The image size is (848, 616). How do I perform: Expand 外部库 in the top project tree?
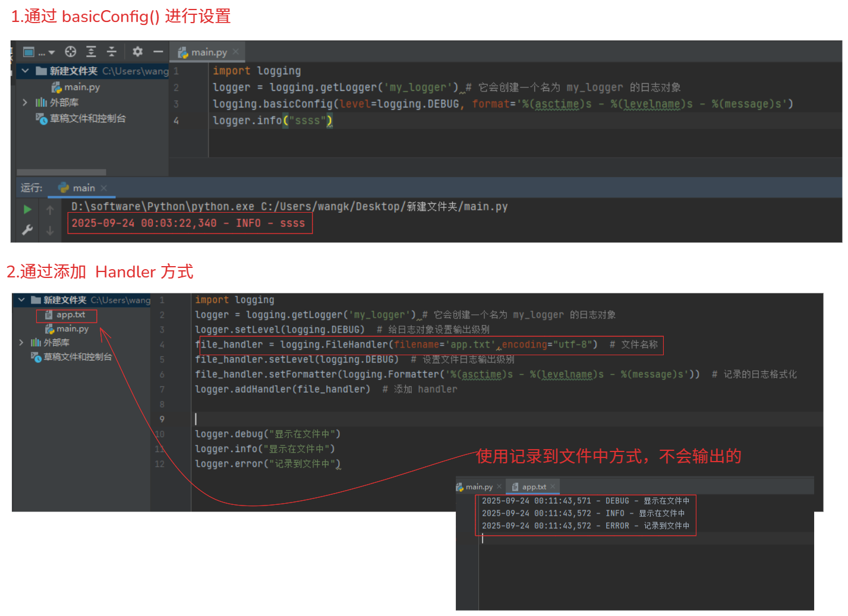coord(25,102)
